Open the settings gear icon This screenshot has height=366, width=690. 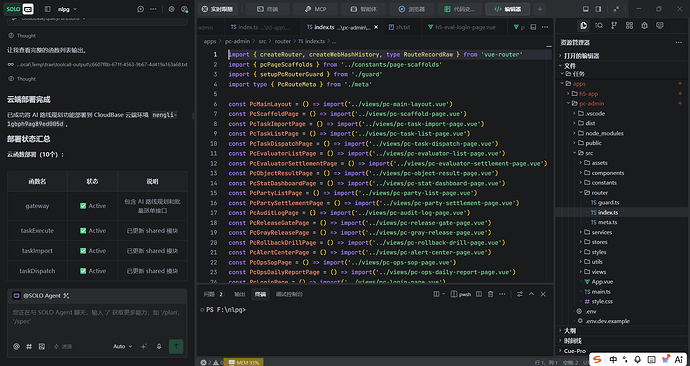pyautogui.click(x=172, y=9)
